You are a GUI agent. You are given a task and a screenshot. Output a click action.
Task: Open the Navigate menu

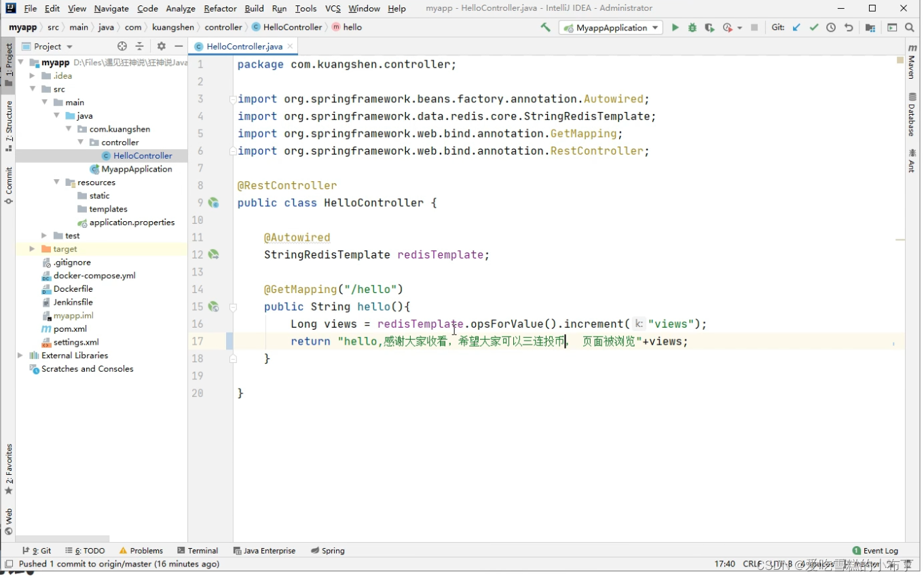point(111,8)
